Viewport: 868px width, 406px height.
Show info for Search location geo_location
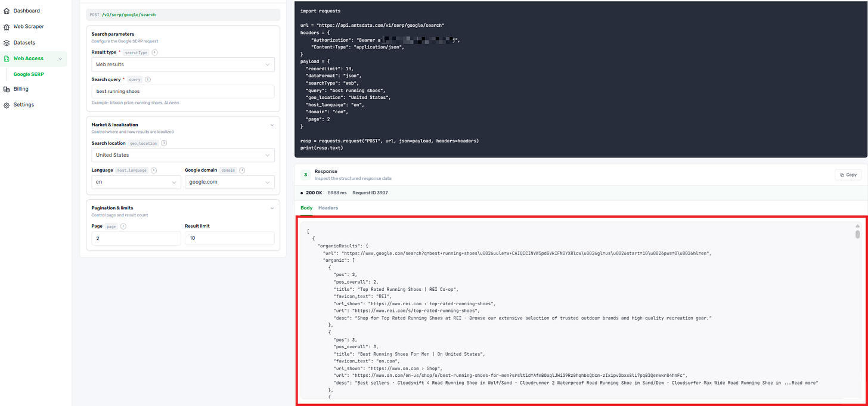[164, 143]
